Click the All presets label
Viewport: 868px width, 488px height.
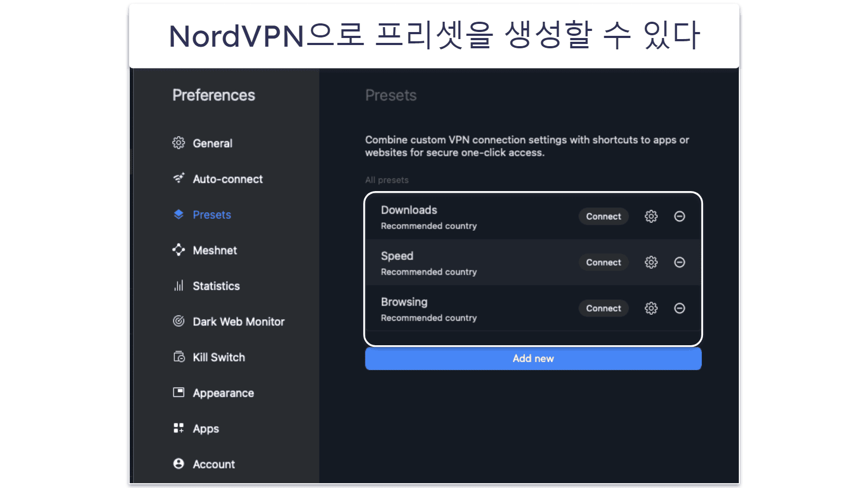coord(387,180)
